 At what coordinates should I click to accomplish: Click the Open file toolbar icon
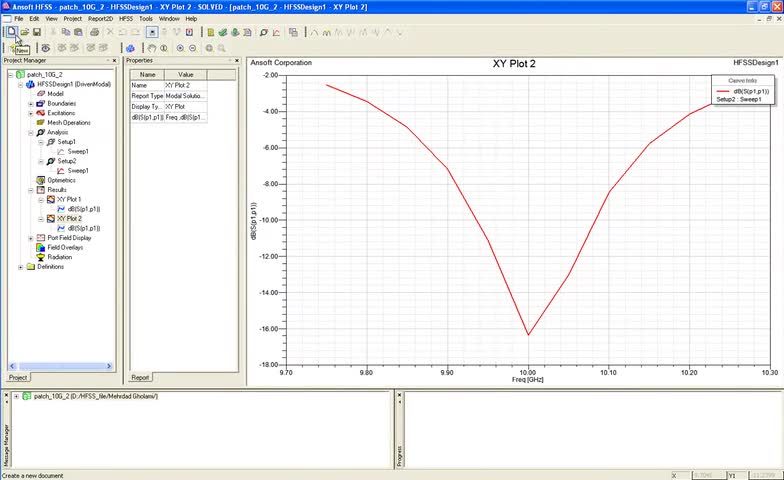24,32
